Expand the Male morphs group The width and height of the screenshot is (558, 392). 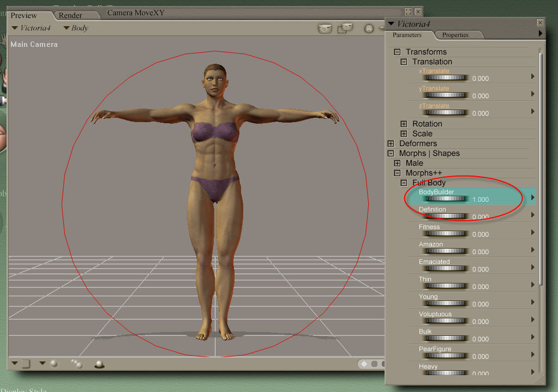(397, 163)
